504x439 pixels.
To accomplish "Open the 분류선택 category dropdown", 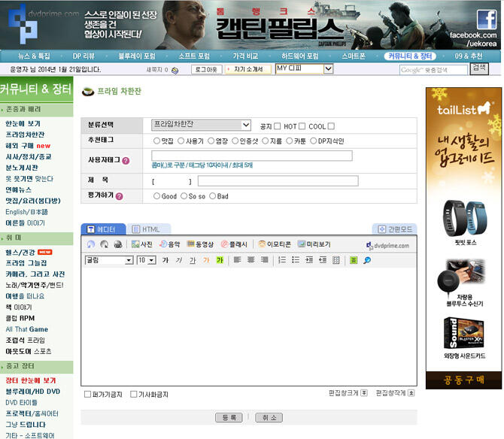I will [201, 125].
